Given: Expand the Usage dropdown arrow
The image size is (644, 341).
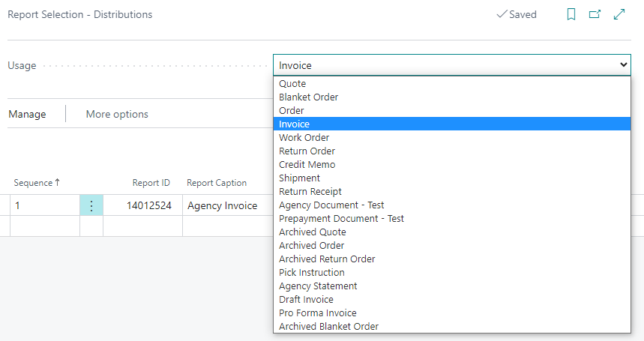Looking at the screenshot, I should 623,65.
